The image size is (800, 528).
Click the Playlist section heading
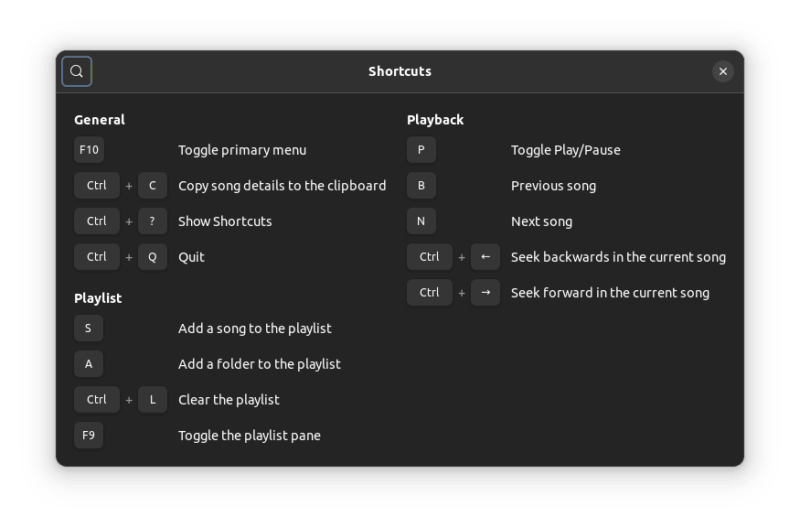point(98,298)
